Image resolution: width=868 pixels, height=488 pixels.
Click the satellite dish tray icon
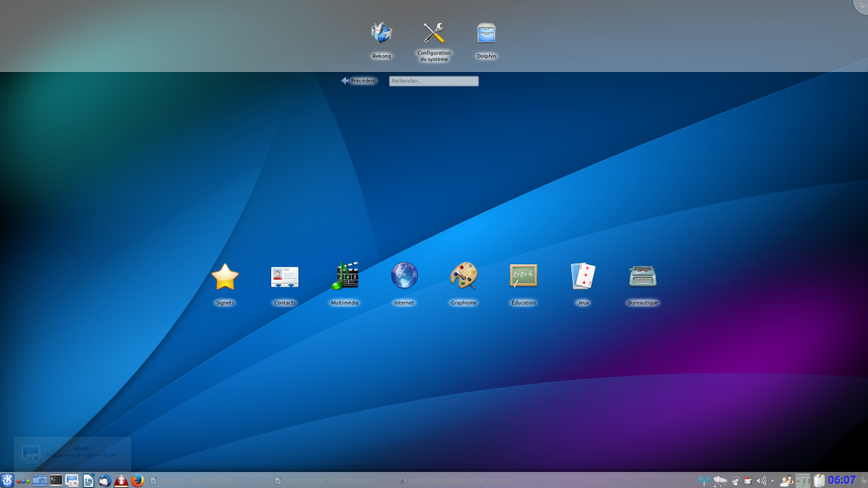click(736, 481)
